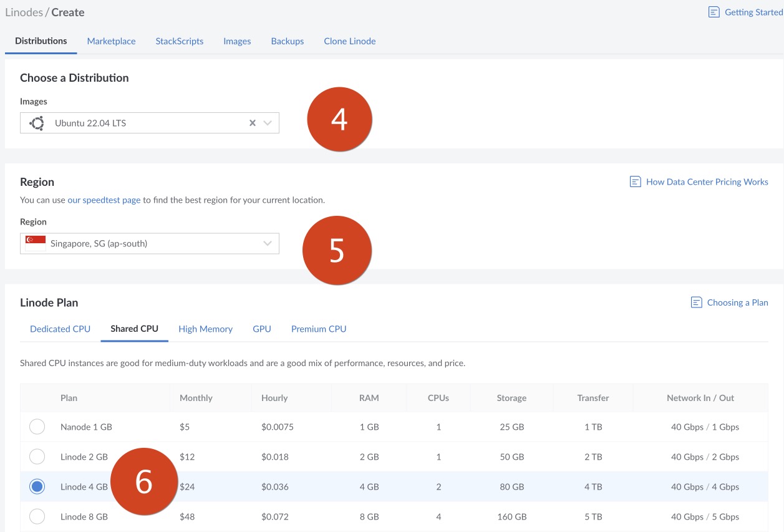Click the RAM column header
This screenshot has height=532, width=784.
point(369,398)
